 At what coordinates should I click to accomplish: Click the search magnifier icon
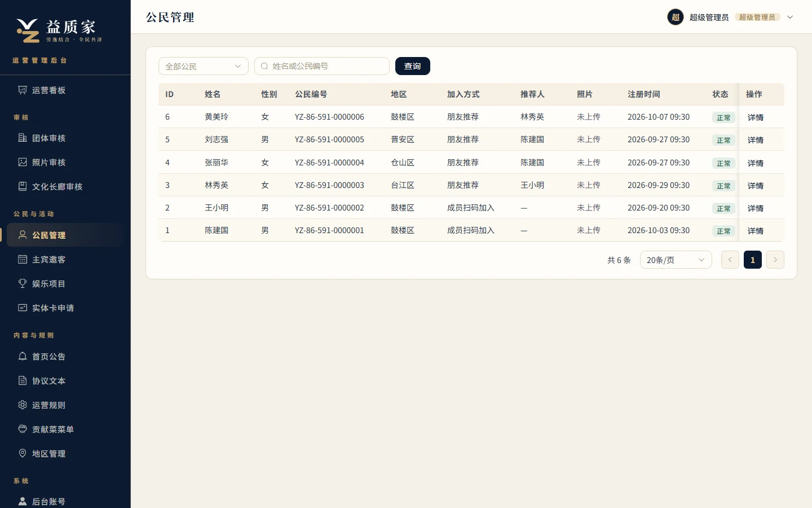[264, 66]
